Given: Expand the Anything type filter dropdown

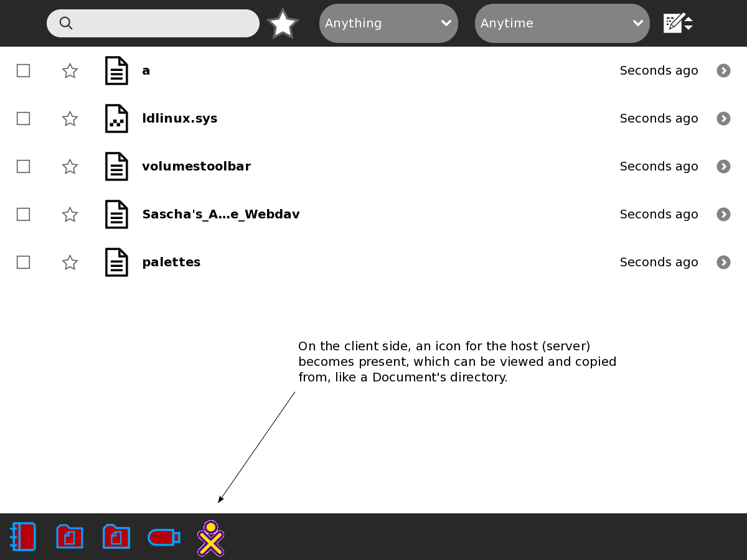Looking at the screenshot, I should click(x=388, y=24).
